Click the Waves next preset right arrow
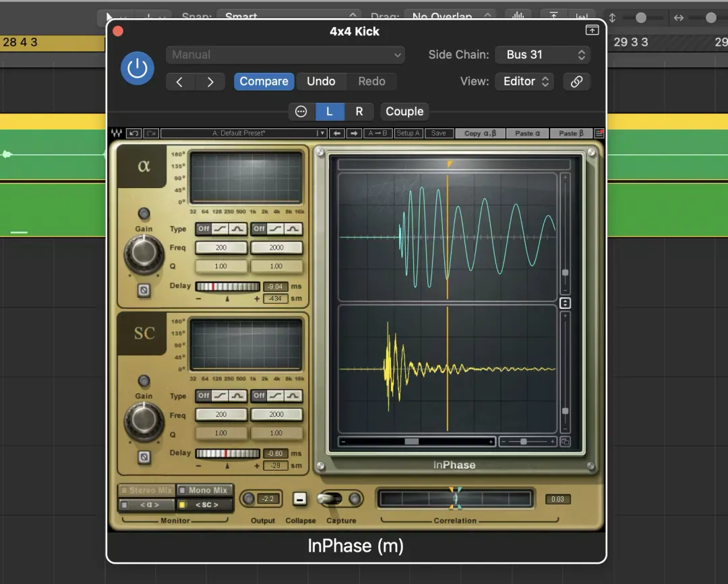 [x=355, y=134]
